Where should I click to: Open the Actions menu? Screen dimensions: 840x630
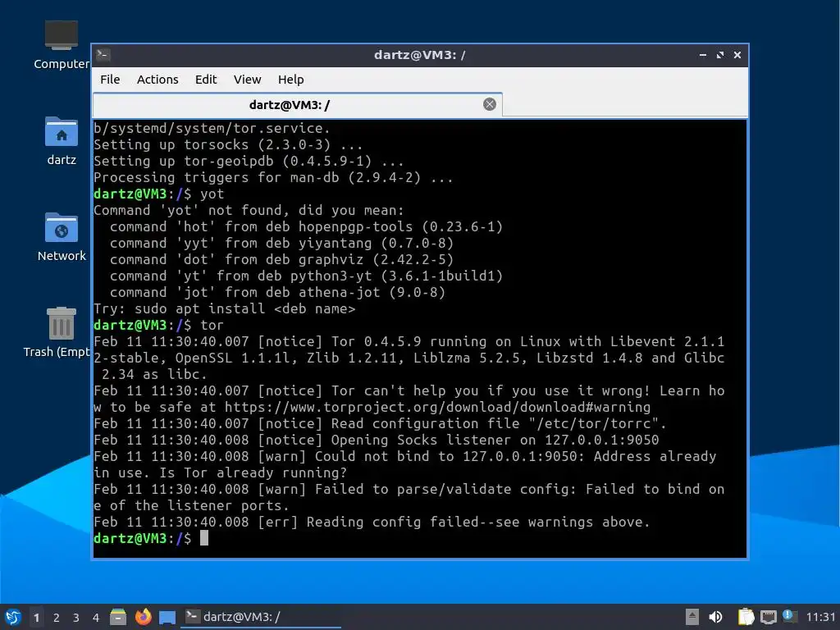[x=157, y=80]
